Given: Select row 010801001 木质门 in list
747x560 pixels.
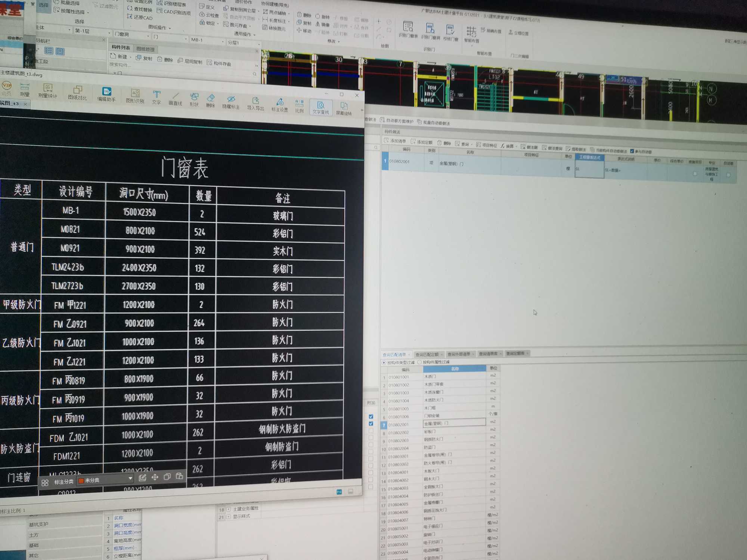Looking at the screenshot, I should [x=440, y=377].
